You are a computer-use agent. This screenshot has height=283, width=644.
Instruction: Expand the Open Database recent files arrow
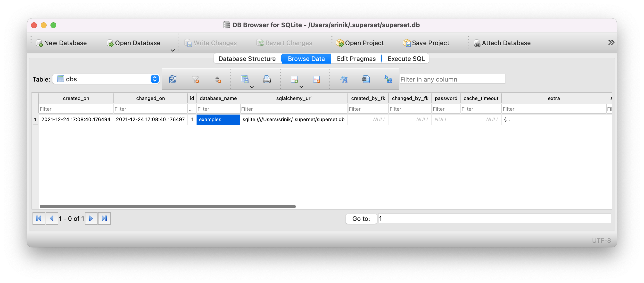(x=173, y=50)
